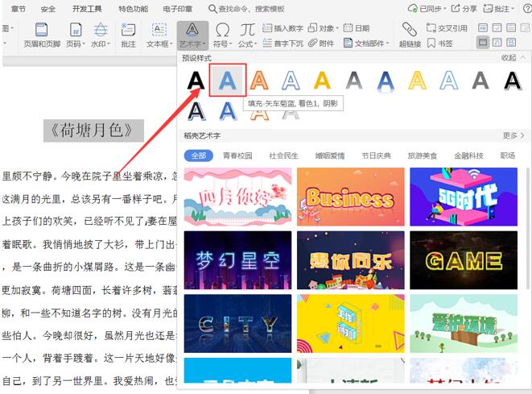This screenshot has height=394, width=532.
Task: Click the 超链接 hyperlink icon
Action: pos(410,35)
